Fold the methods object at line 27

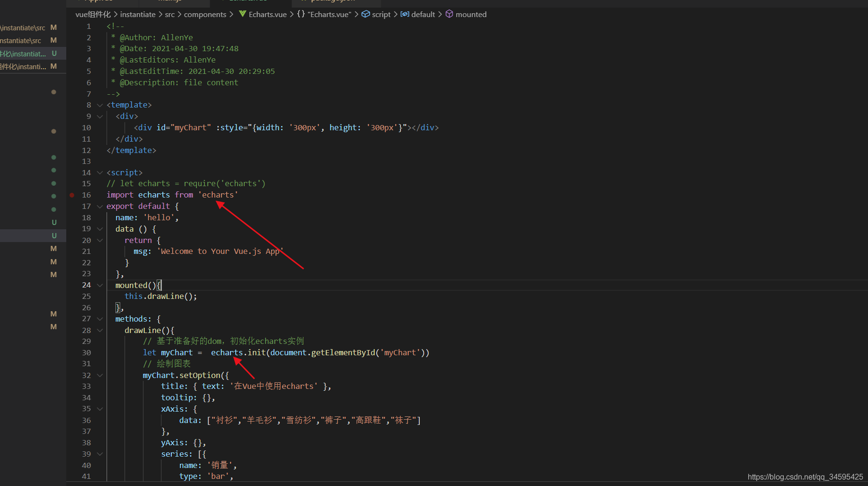coord(100,319)
